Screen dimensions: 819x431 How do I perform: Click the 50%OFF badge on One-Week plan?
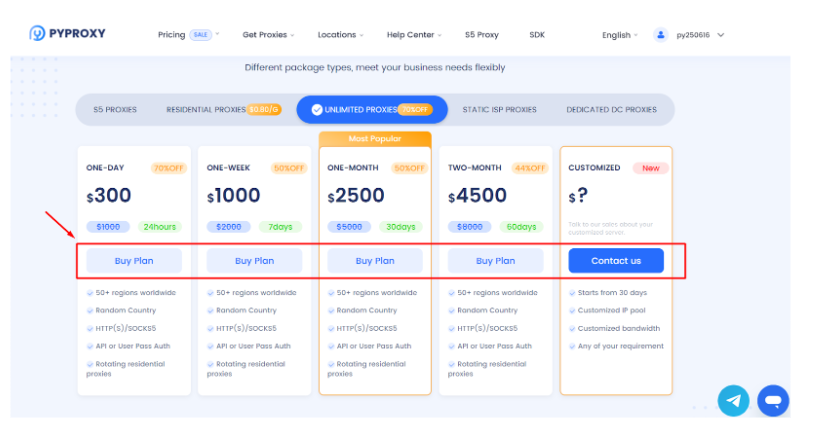(x=289, y=168)
